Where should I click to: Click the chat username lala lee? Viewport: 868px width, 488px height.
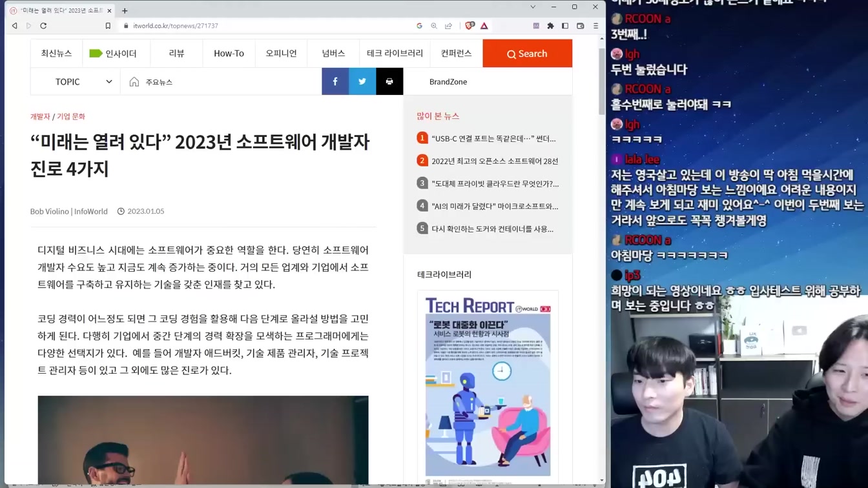(643, 159)
